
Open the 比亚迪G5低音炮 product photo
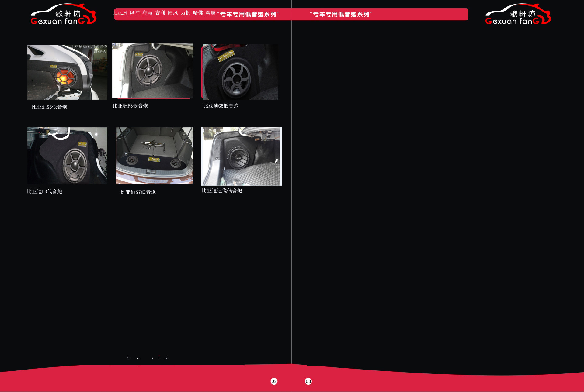(240, 72)
